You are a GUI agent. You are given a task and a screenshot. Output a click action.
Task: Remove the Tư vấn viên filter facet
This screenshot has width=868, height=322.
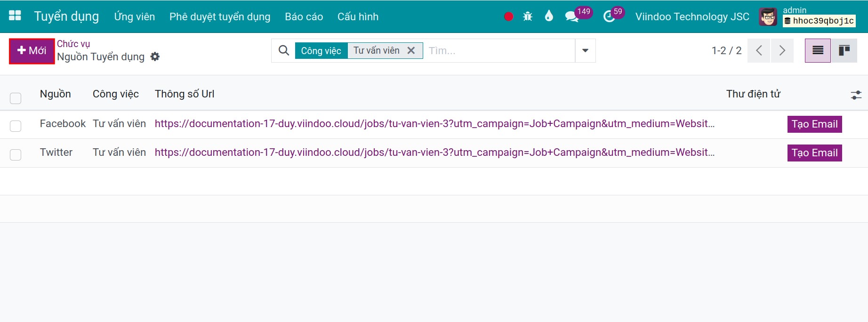pos(411,50)
